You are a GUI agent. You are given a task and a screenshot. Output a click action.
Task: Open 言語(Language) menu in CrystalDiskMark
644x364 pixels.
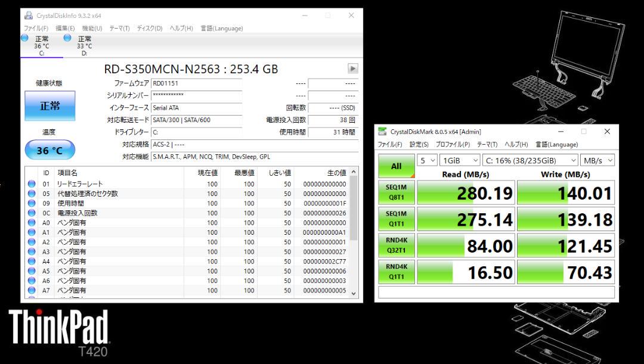pos(556,144)
